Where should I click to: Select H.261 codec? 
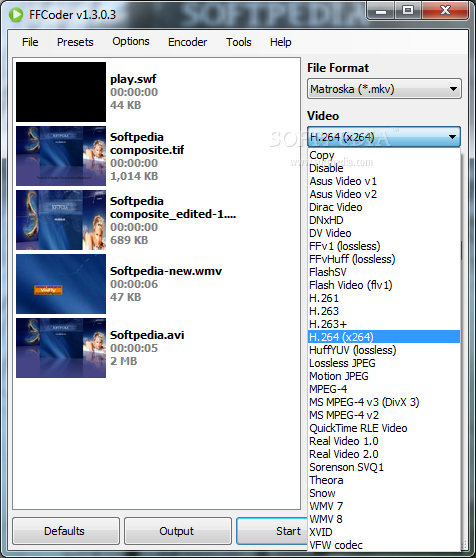[384, 298]
